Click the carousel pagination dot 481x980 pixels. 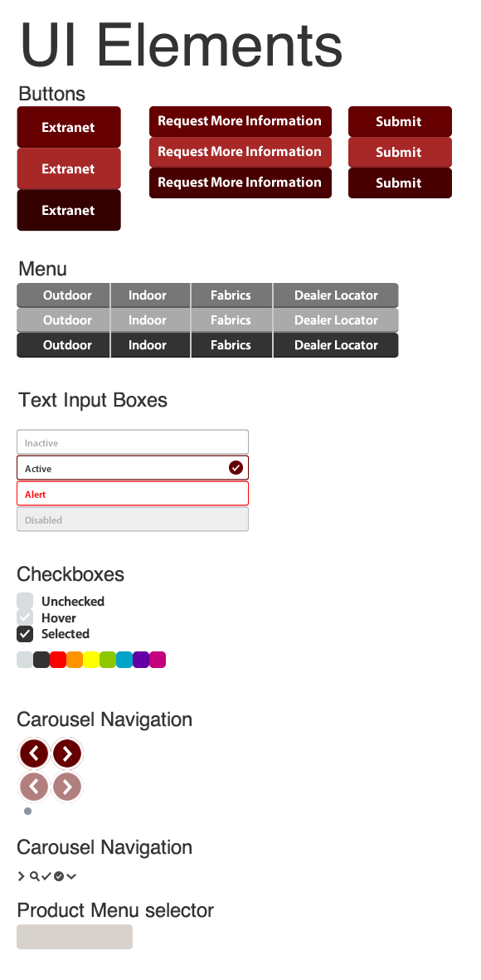pos(27,812)
